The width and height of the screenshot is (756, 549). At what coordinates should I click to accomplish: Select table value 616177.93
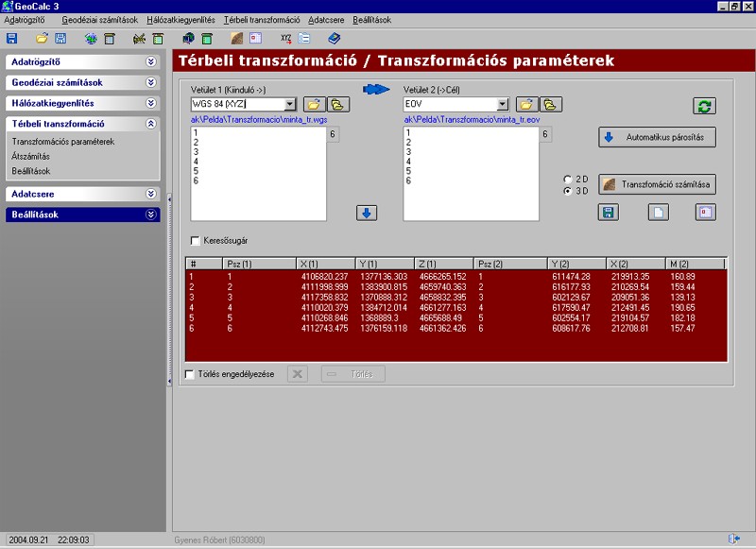pos(572,287)
